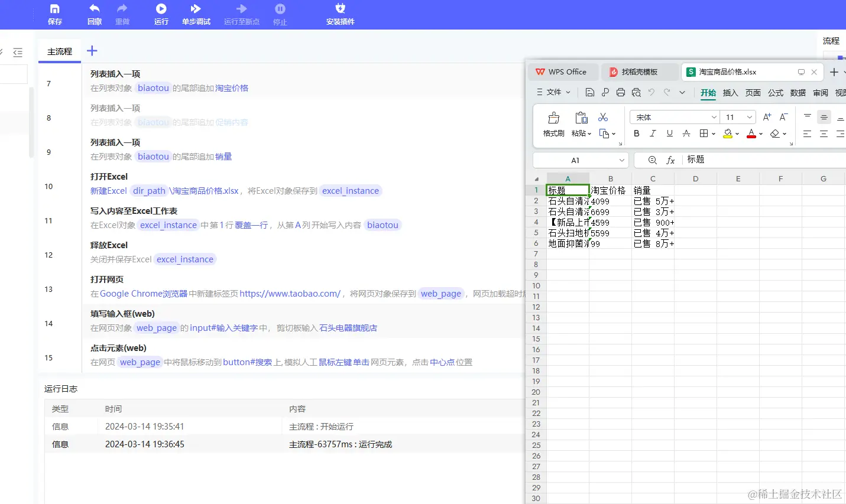Open the A1 name box dropdown
Viewport: 846px width, 504px height.
click(x=622, y=160)
